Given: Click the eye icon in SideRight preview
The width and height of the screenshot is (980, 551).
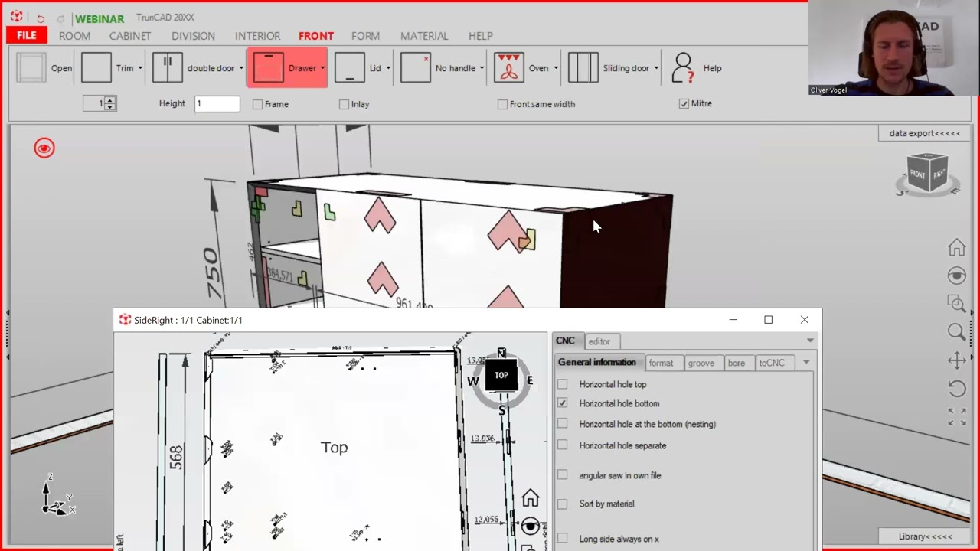Looking at the screenshot, I should coord(531,527).
